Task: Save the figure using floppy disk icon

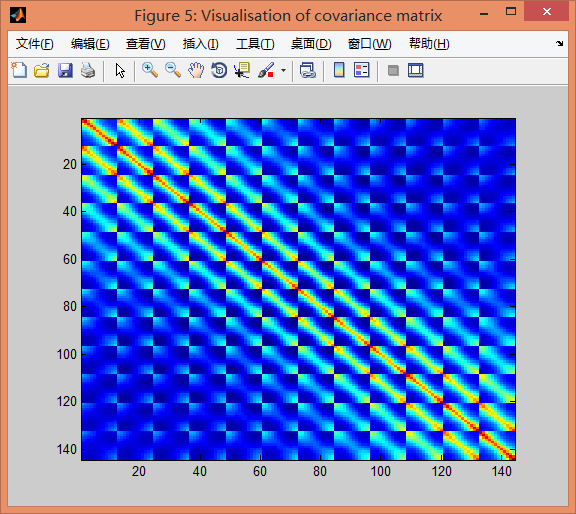Action: (65, 70)
